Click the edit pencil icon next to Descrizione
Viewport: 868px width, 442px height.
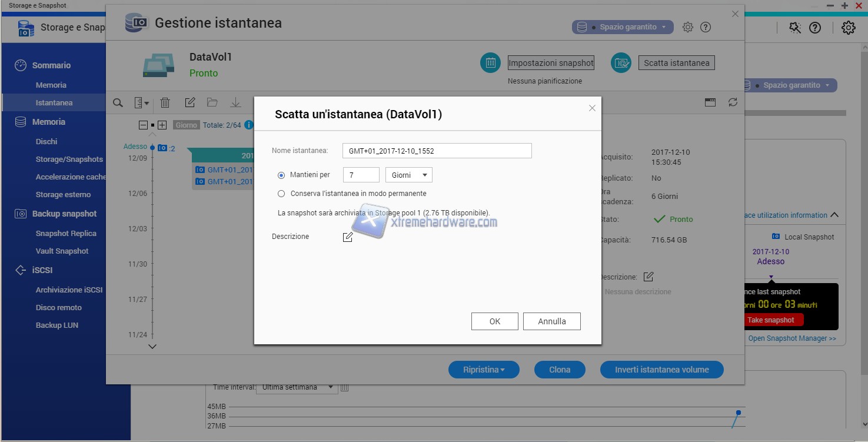(x=348, y=237)
